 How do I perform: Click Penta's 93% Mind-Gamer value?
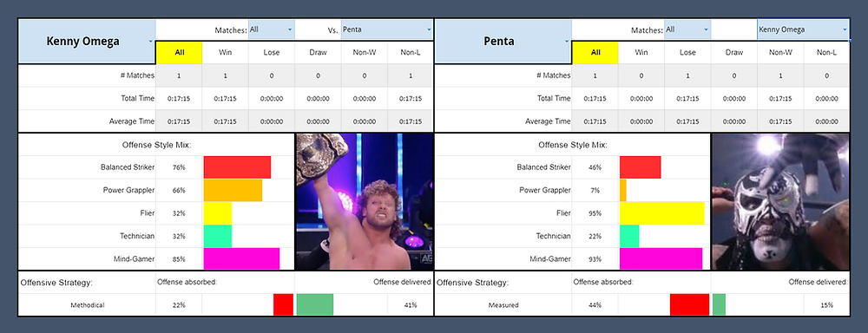coord(595,259)
